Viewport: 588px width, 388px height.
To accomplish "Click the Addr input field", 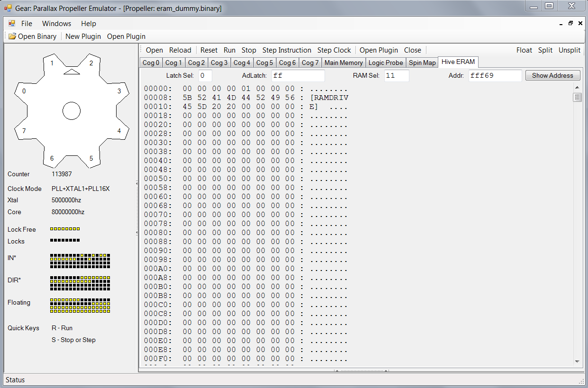I will point(495,76).
